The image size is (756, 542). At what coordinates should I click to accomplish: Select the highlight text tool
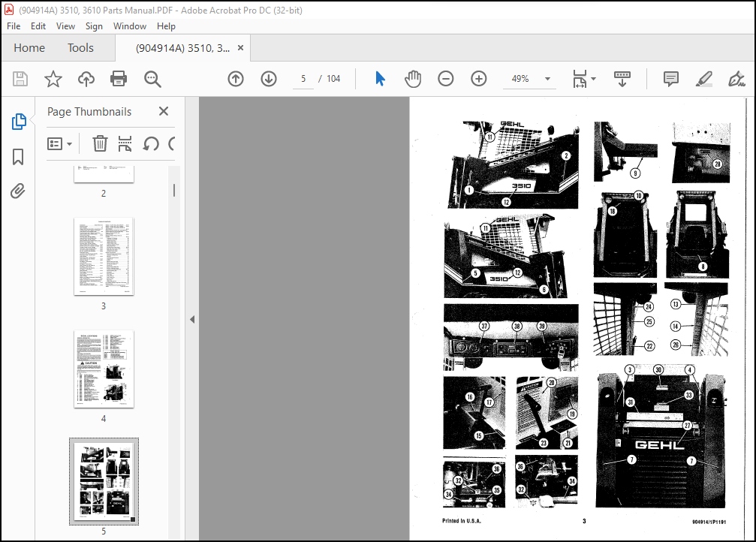pos(704,79)
